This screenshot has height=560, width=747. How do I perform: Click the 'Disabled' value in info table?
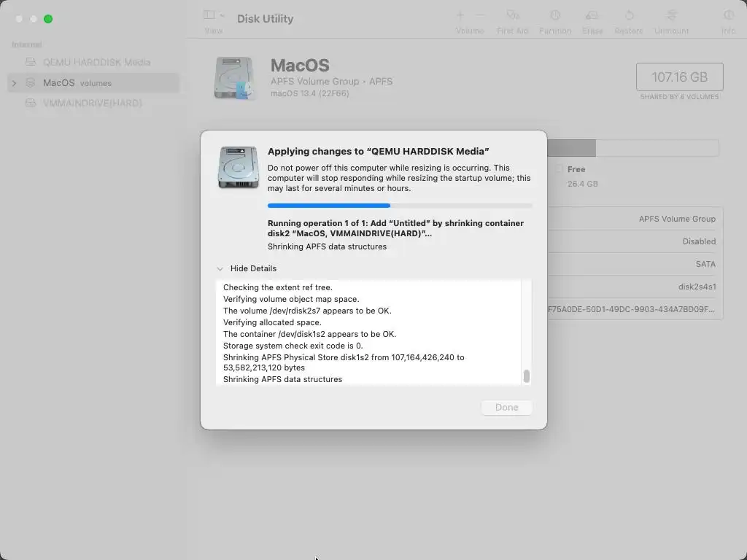(x=699, y=241)
